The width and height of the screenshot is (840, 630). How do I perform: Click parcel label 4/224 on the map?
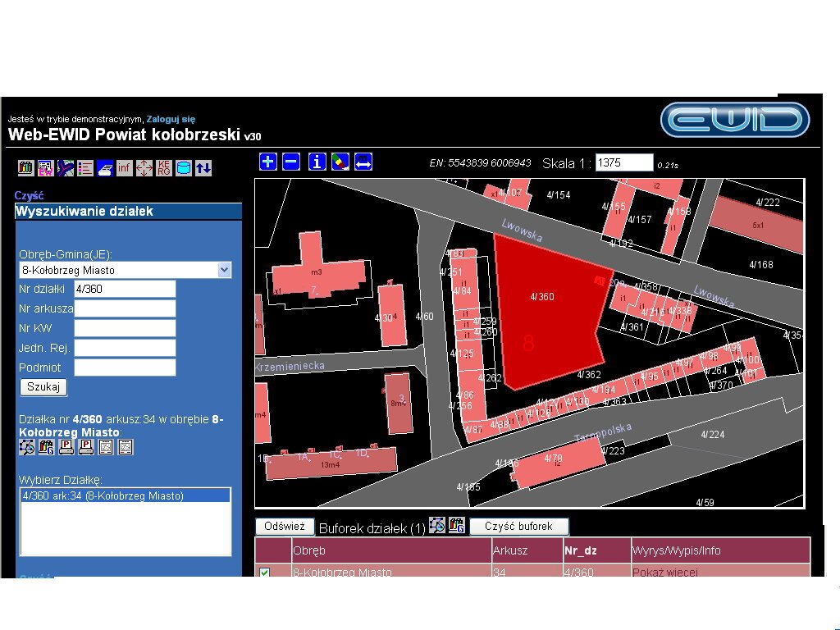pos(713,435)
